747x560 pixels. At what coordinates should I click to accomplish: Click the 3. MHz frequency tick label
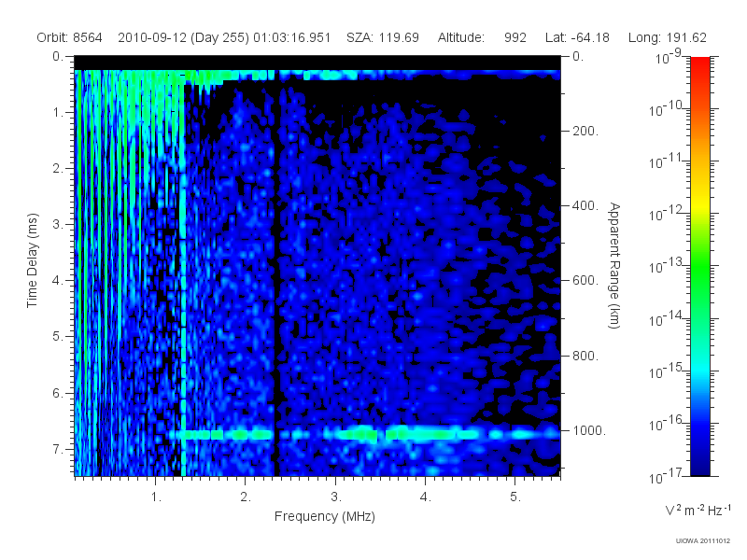pyautogui.click(x=336, y=497)
